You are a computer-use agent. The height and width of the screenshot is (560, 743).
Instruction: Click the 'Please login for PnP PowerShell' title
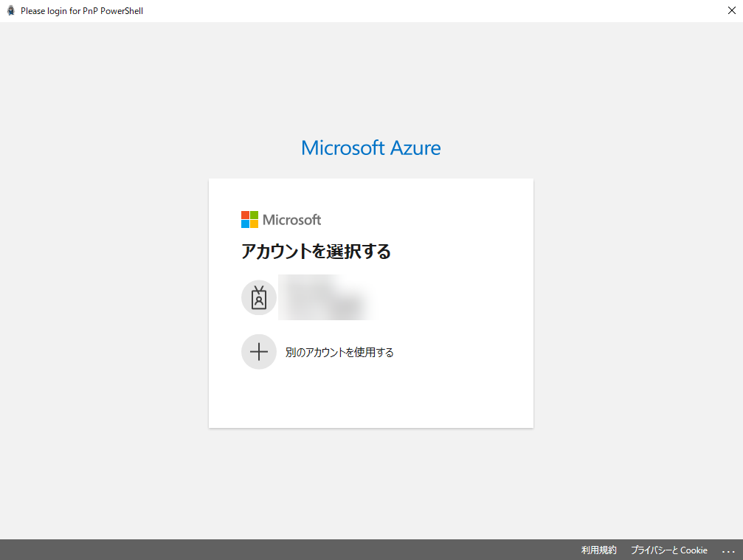click(x=82, y=11)
